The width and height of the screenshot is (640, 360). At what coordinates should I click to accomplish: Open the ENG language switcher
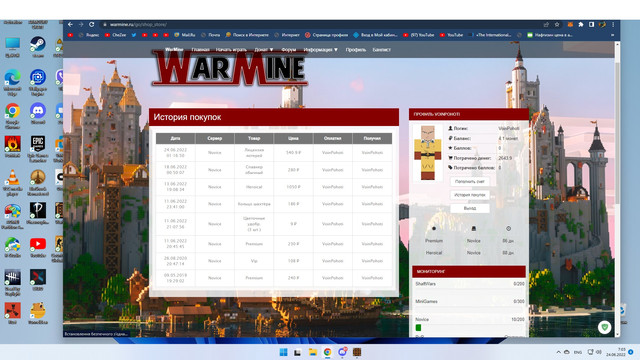(x=578, y=352)
